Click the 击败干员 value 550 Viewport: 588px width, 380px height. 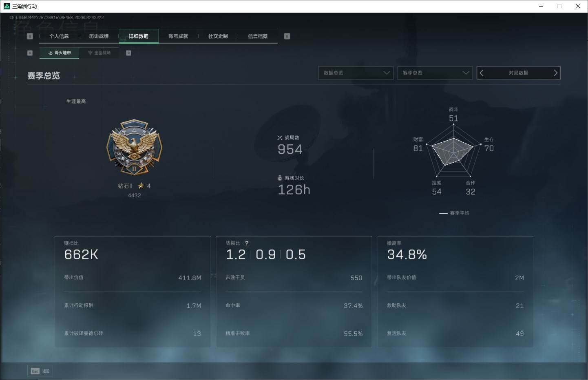[356, 278]
